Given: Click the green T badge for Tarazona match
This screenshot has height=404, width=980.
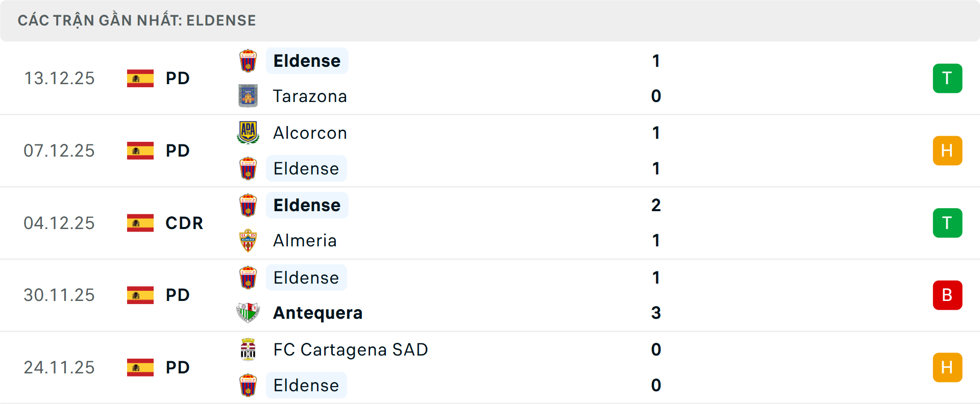Looking at the screenshot, I should (x=947, y=79).
